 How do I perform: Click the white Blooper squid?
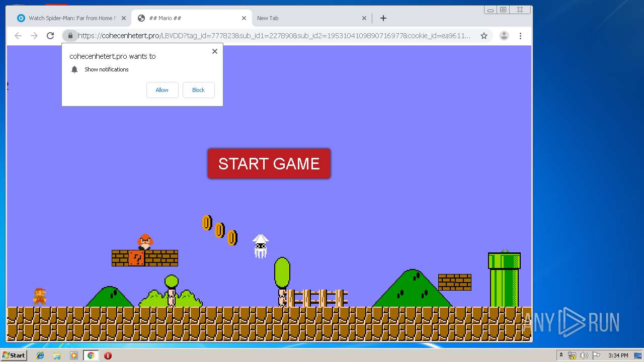(x=260, y=246)
